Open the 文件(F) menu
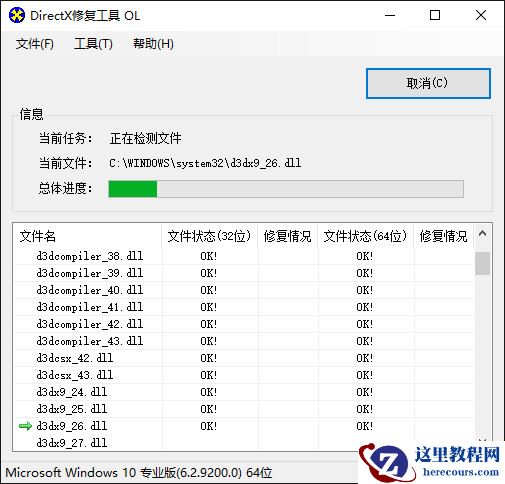This screenshot has height=484, width=505. pyautogui.click(x=35, y=44)
